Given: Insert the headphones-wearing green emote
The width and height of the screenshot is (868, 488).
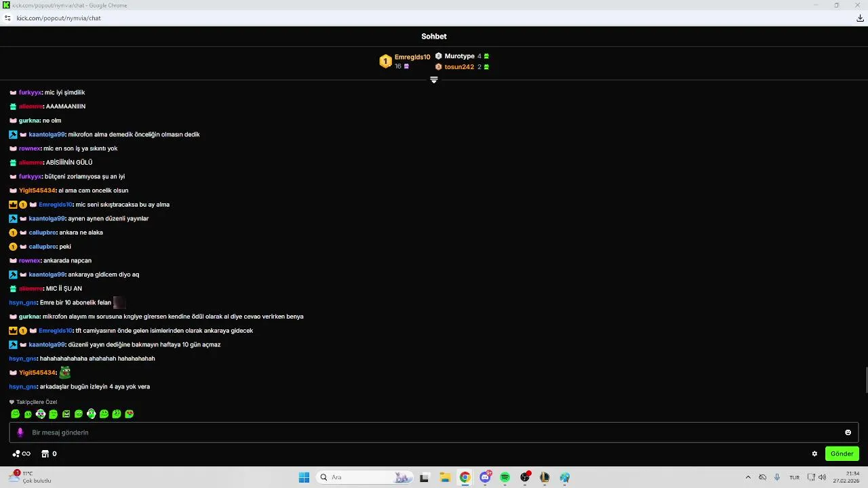Looking at the screenshot, I should coord(92,413).
